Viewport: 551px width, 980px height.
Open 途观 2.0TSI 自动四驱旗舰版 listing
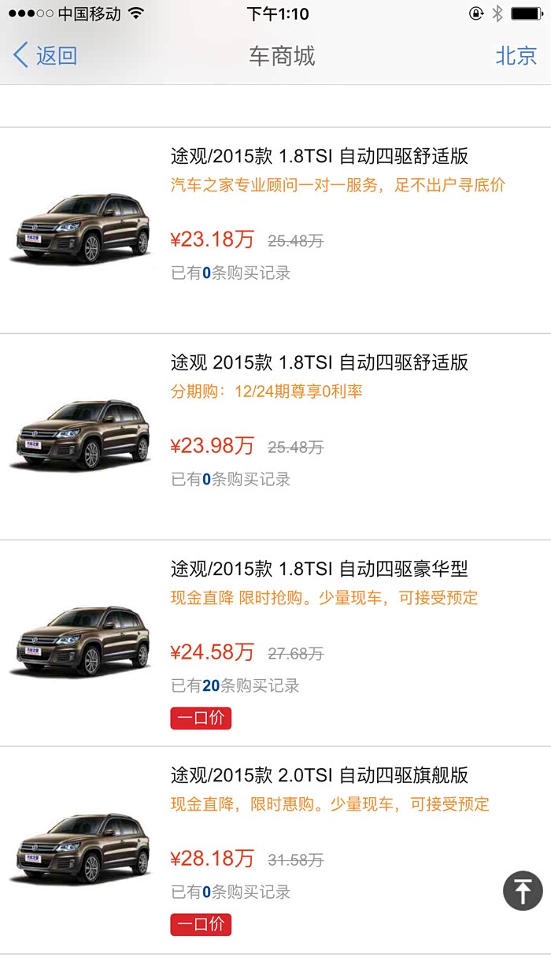(x=320, y=775)
